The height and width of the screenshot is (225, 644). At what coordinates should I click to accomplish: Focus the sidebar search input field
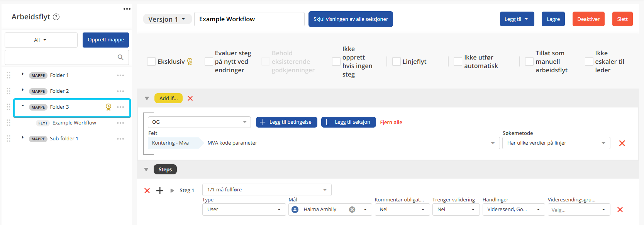67,57
